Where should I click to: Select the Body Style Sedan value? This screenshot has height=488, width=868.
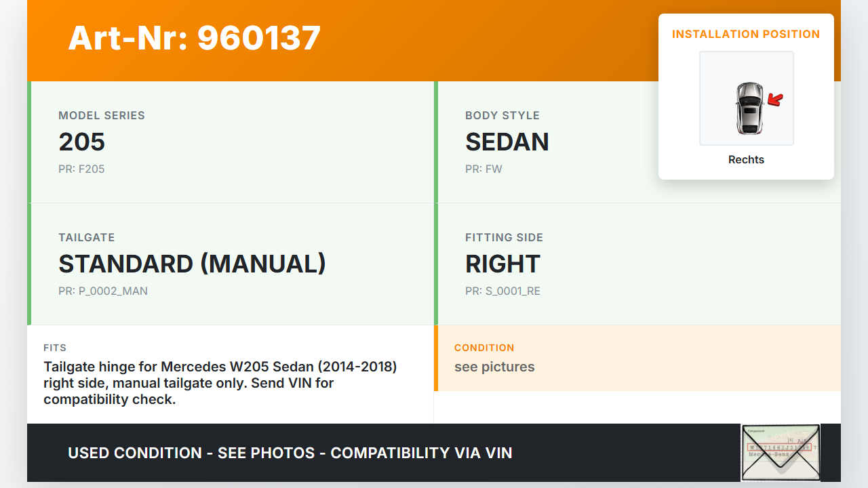tap(507, 142)
